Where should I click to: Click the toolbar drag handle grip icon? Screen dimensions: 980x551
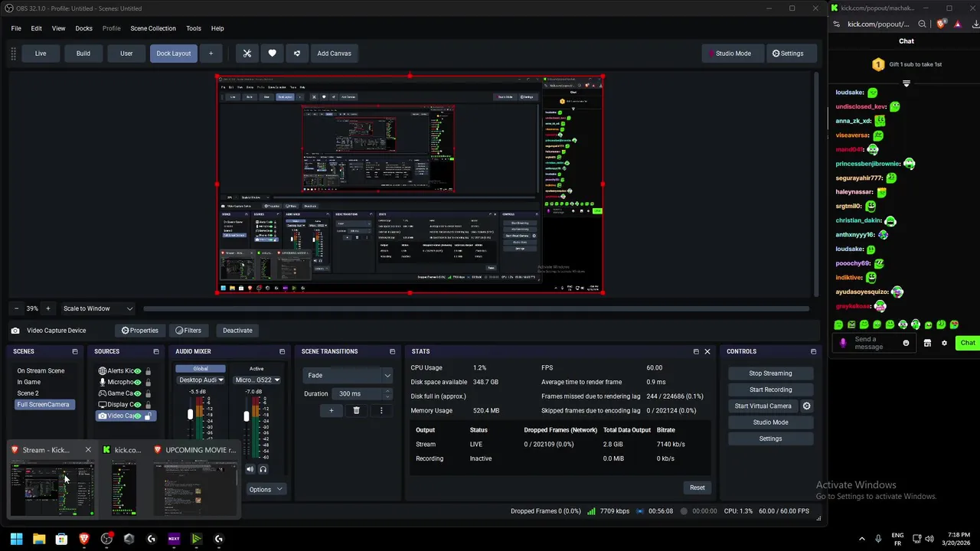[x=13, y=54]
